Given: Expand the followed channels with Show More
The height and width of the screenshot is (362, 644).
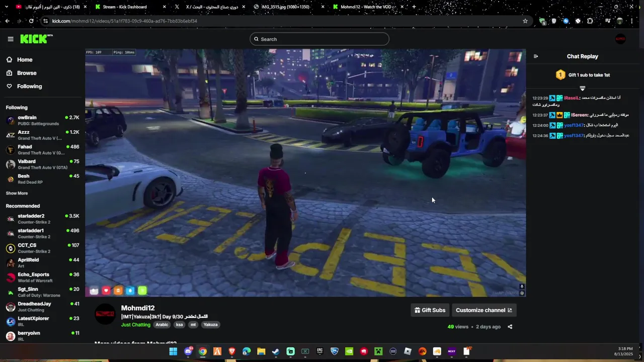Looking at the screenshot, I should point(17,193).
